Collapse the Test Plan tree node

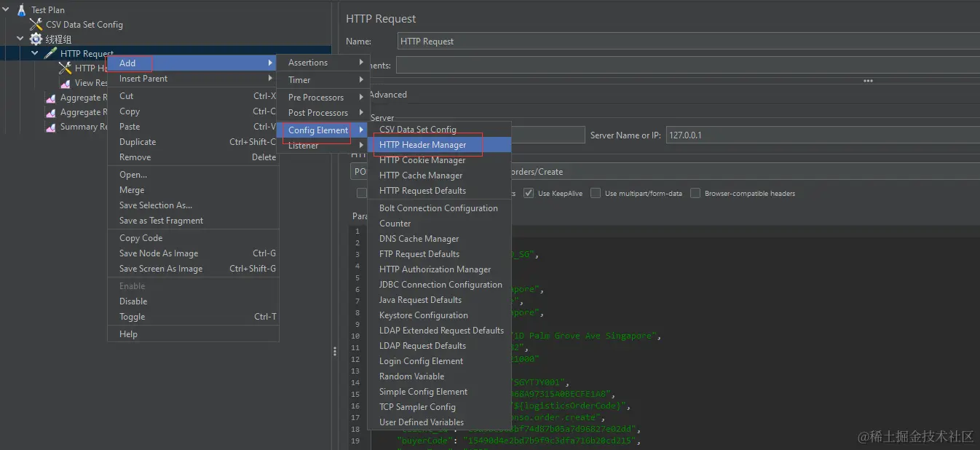[x=7, y=10]
